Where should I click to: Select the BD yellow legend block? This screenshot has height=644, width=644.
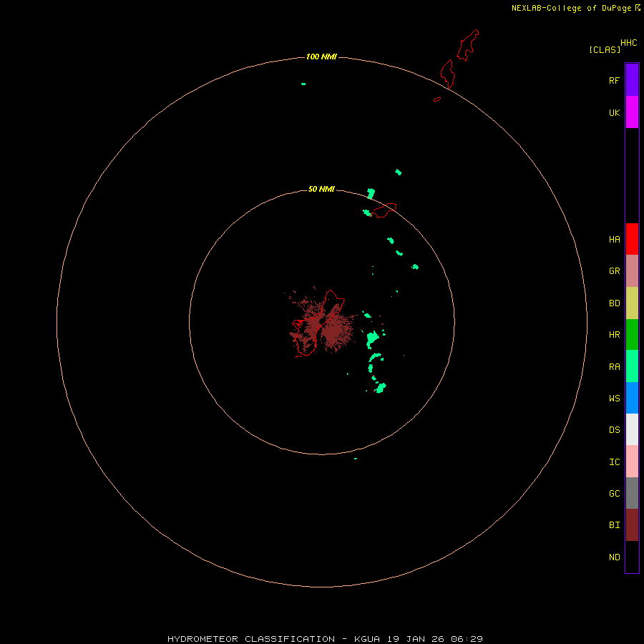632,303
